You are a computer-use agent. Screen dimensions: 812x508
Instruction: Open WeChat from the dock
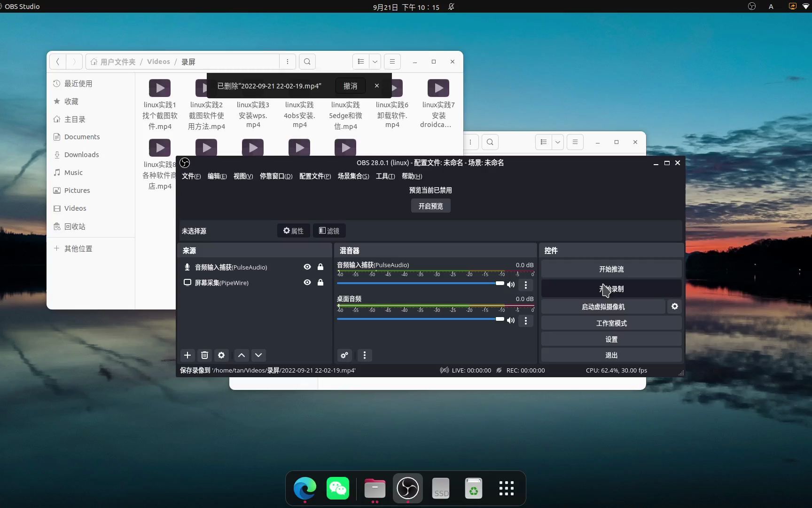pos(338,488)
